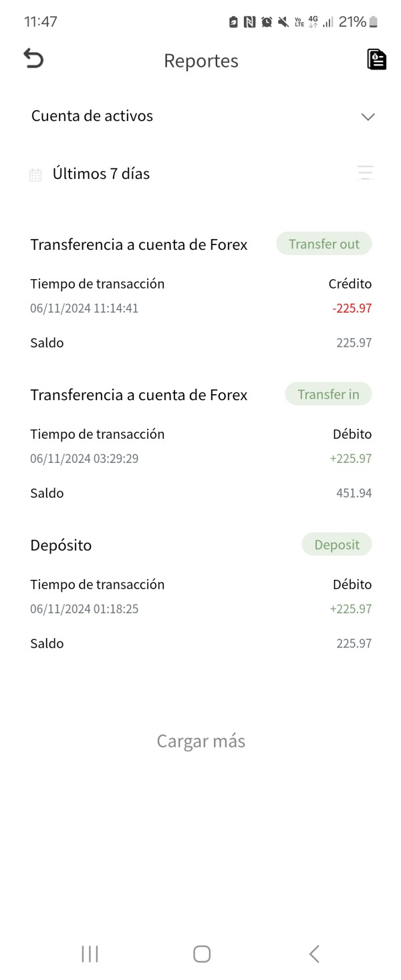Screen dimensions: 401x980
Task: Tap the back arrow icon
Action: [x=33, y=59]
